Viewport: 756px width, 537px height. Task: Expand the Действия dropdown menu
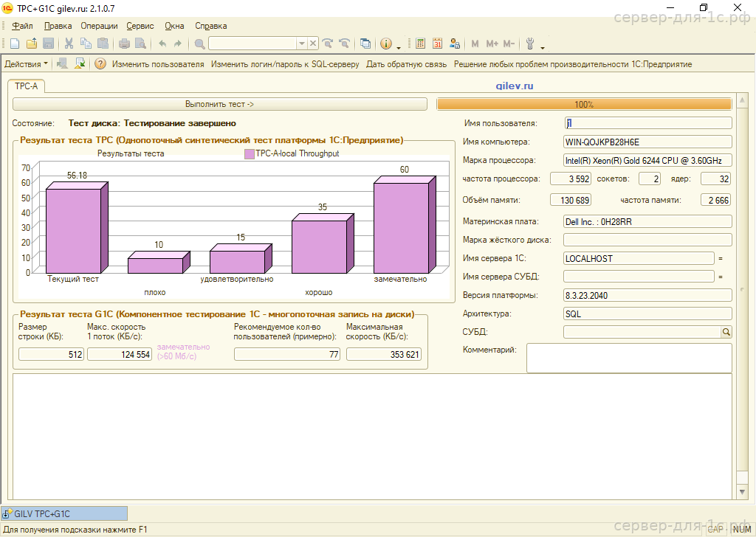tap(26, 64)
